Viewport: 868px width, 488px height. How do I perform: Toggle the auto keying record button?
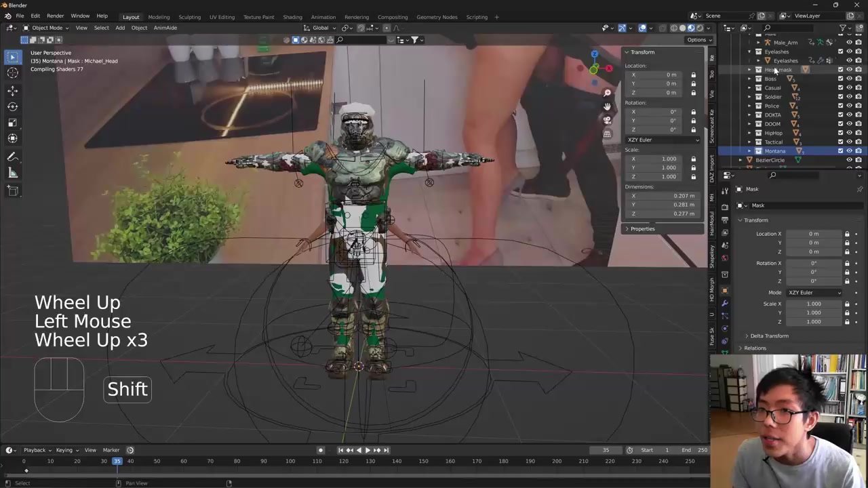click(321, 450)
